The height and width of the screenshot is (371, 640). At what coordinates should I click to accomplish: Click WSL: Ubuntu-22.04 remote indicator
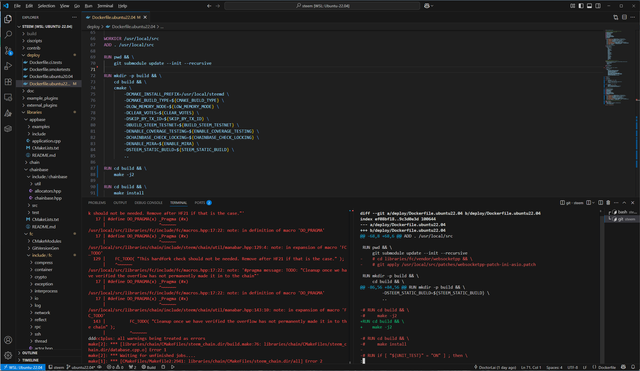point(23,367)
